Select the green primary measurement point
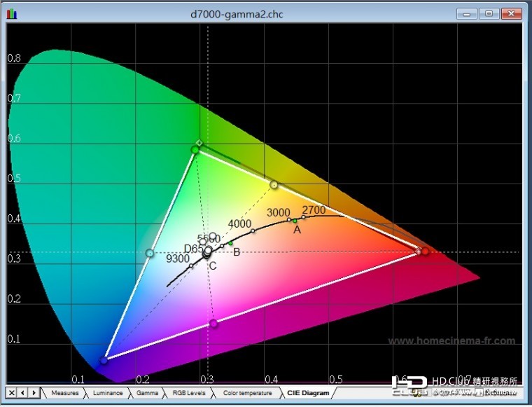The image size is (532, 407). [x=195, y=149]
